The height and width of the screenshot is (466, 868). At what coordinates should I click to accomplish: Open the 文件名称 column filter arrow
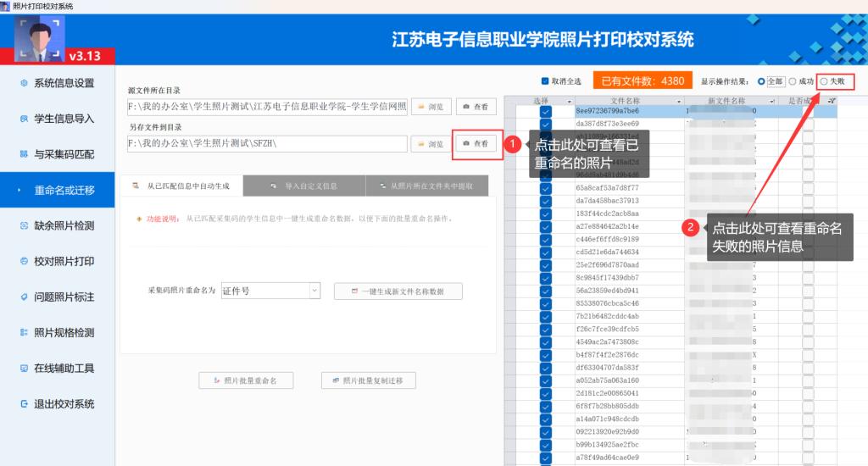coord(679,102)
